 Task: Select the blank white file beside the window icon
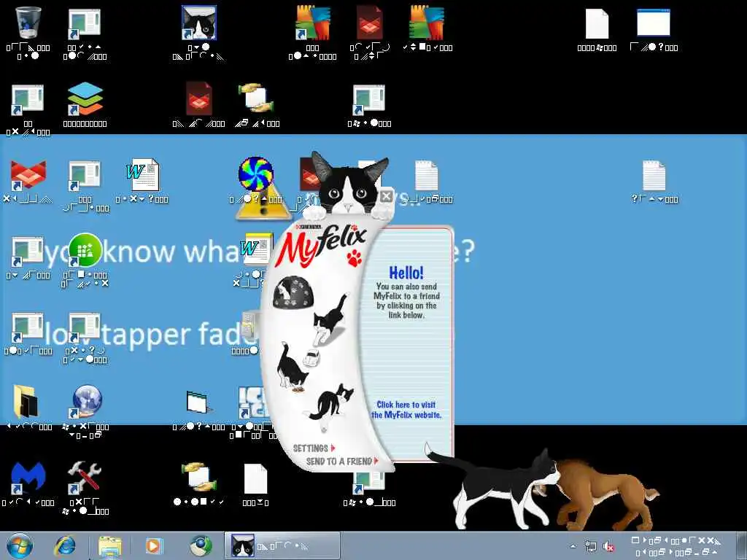click(x=597, y=23)
